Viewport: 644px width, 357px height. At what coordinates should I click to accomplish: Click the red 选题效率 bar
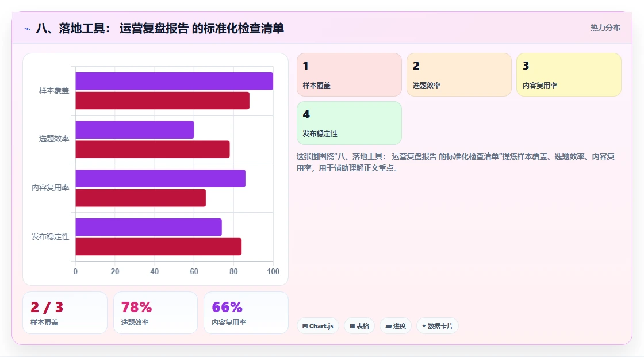[152, 149]
